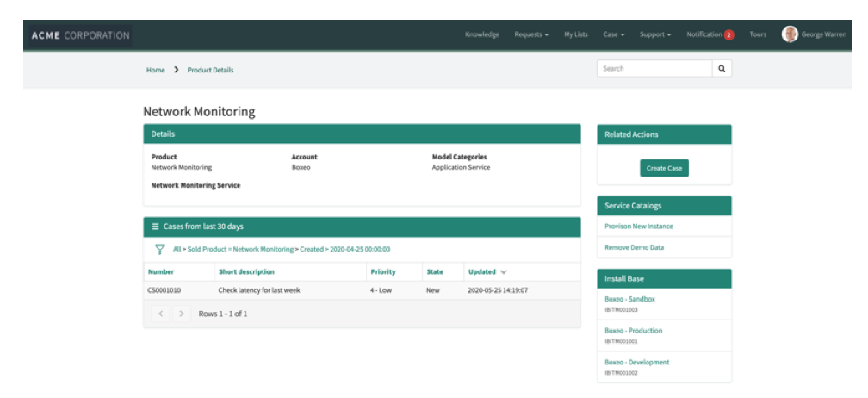Screen dimensions: 868x398
Task: Click 'Check latency for last week' cell
Action: click(x=259, y=290)
